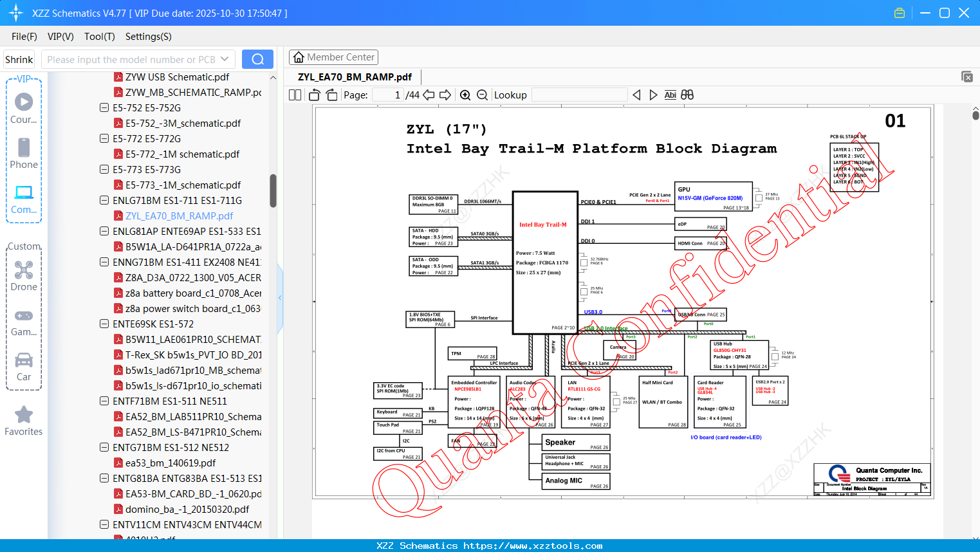Click the binoculars search icon
The width and height of the screenshot is (980, 552).
pos(687,95)
